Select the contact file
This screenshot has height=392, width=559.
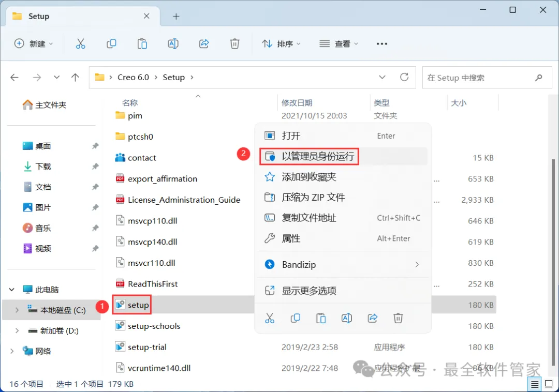(x=136, y=158)
